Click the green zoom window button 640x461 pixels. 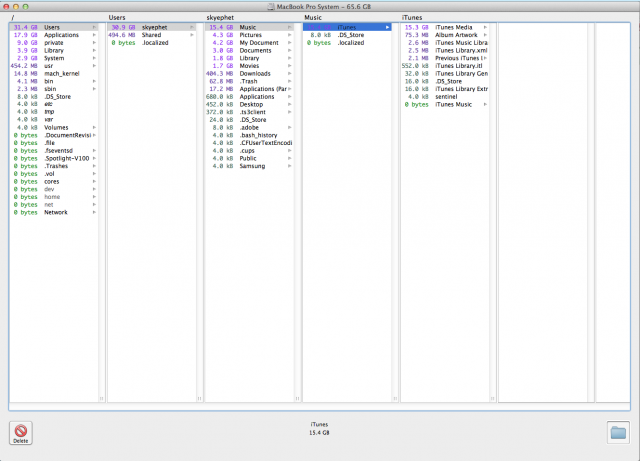pyautogui.click(x=25, y=7)
